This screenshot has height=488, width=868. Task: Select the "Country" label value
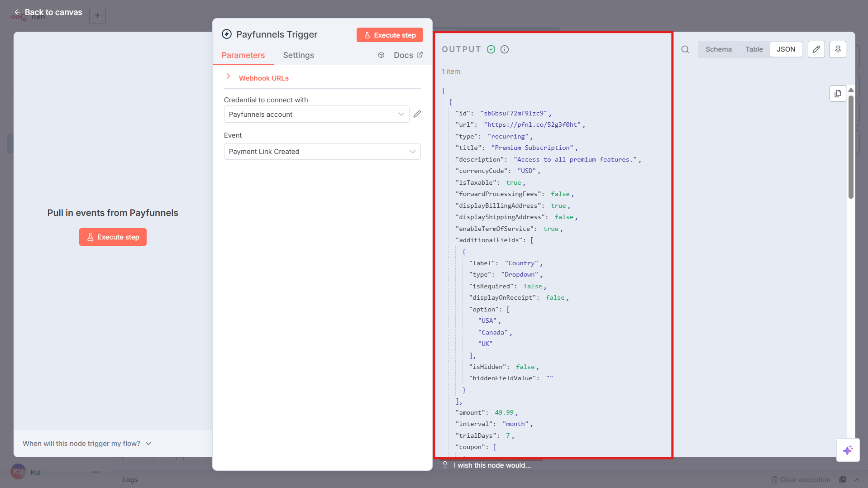click(x=521, y=263)
